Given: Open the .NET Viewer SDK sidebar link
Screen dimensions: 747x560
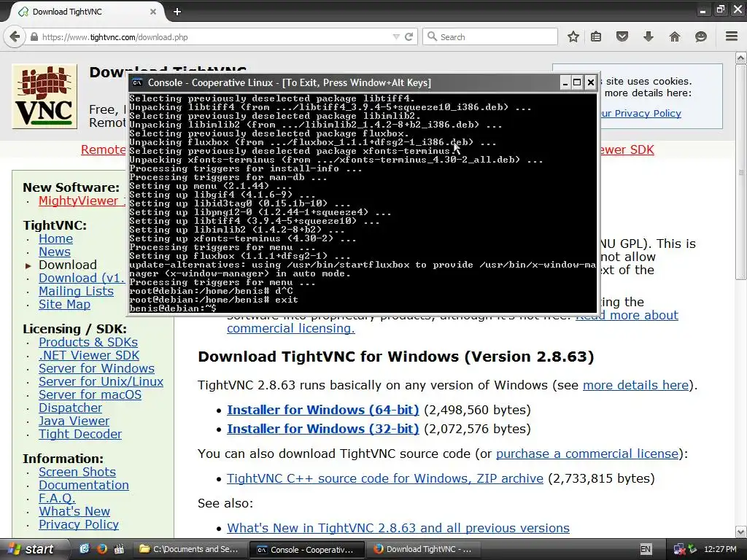Looking at the screenshot, I should point(89,355).
